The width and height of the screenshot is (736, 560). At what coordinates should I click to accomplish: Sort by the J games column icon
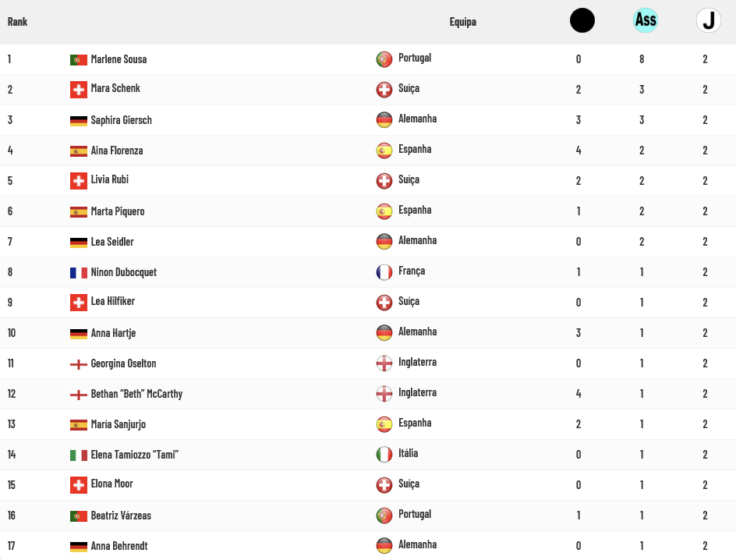[709, 20]
